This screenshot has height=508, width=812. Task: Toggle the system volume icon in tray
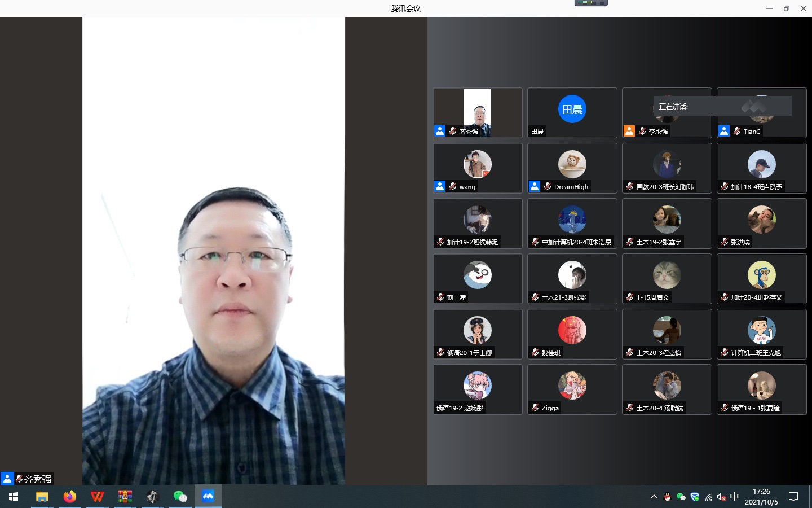[x=721, y=497]
